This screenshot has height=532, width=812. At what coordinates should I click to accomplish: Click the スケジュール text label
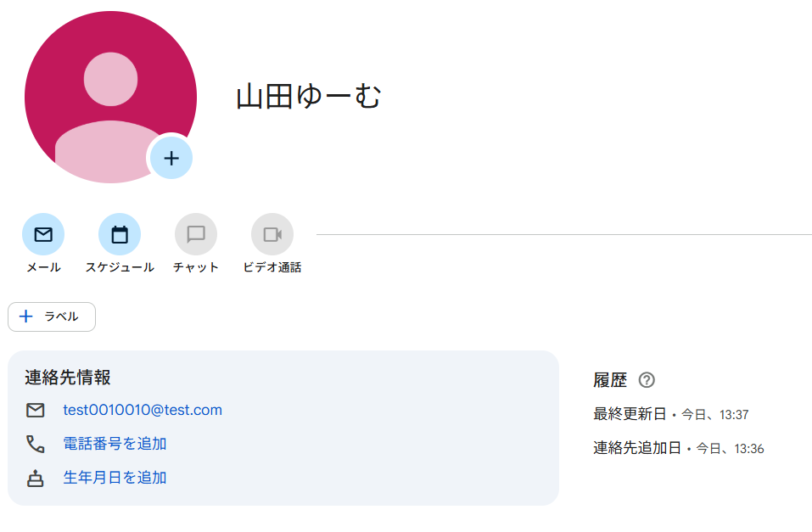pyautogui.click(x=120, y=267)
